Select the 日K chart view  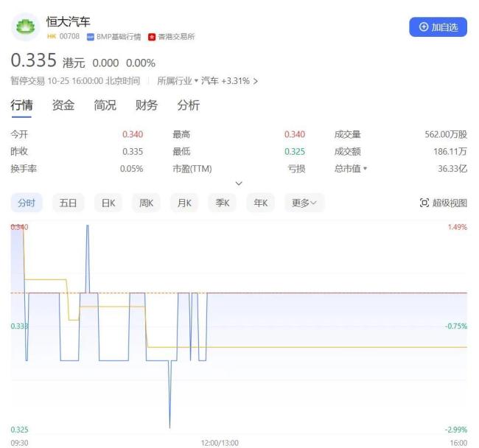[108, 203]
